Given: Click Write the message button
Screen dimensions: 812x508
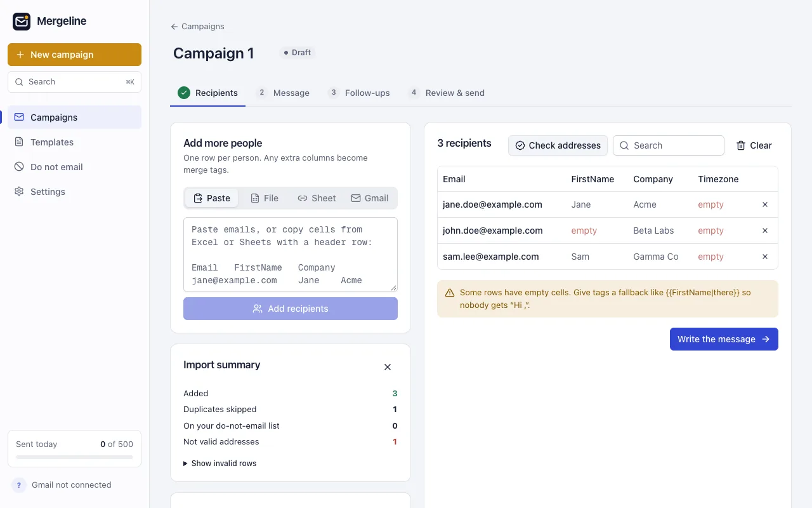Looking at the screenshot, I should pos(724,339).
